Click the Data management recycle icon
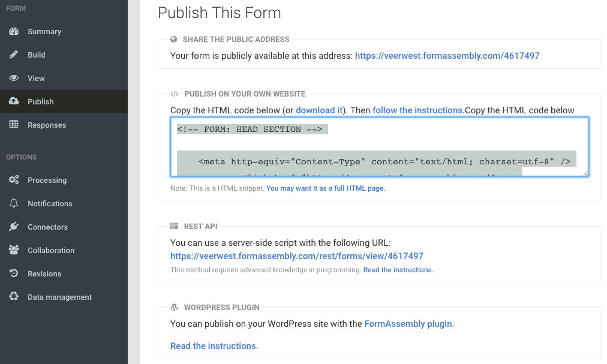This screenshot has height=364, width=607. tap(14, 297)
